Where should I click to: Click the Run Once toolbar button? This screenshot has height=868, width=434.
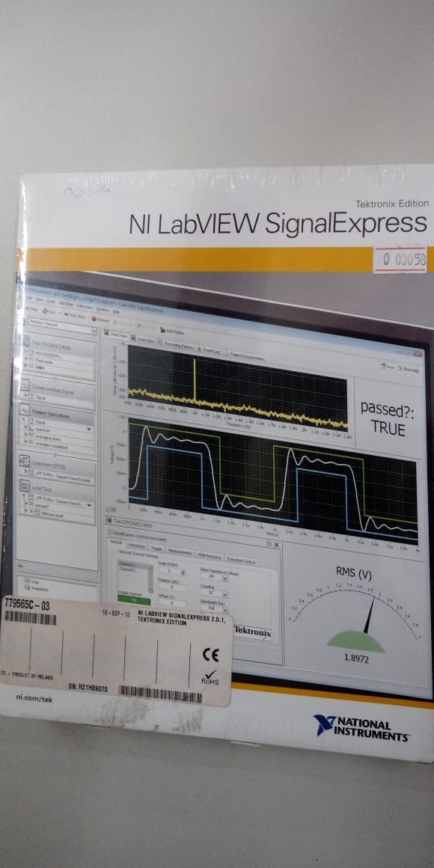(x=75, y=316)
